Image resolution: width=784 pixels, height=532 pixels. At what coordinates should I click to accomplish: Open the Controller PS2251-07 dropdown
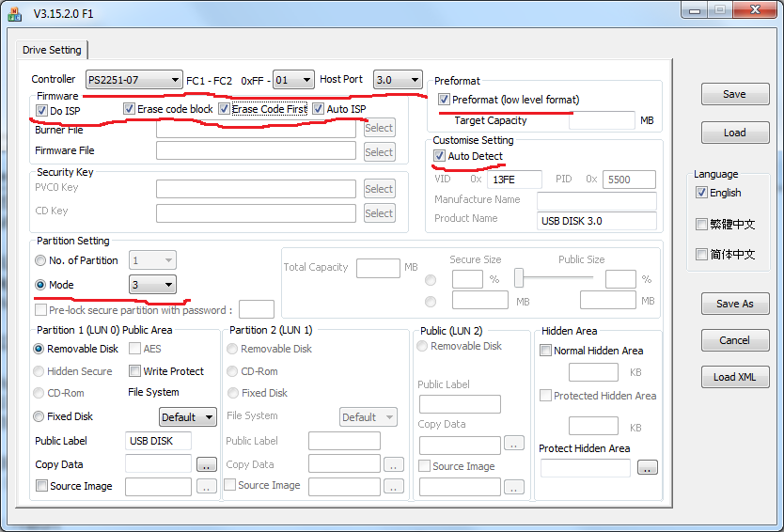(133, 80)
